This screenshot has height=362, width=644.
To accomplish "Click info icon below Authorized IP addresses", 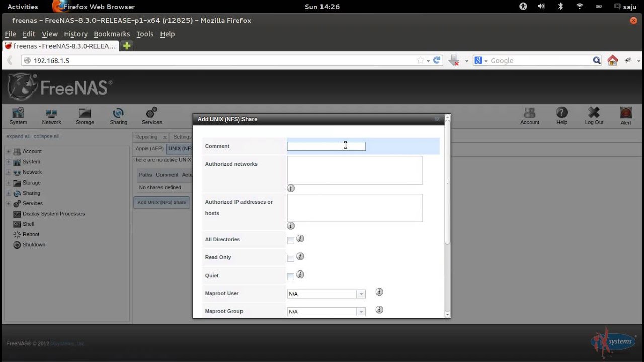I will [x=291, y=226].
